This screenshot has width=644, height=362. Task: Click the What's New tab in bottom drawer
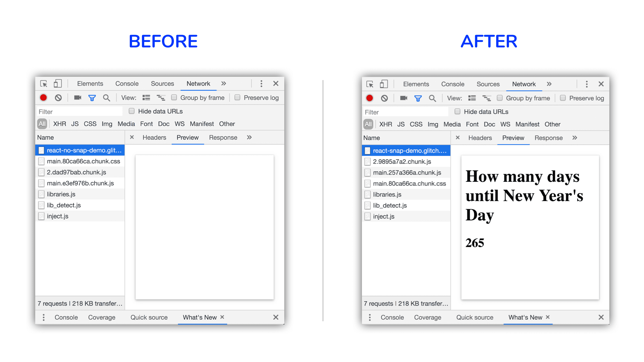point(199,317)
